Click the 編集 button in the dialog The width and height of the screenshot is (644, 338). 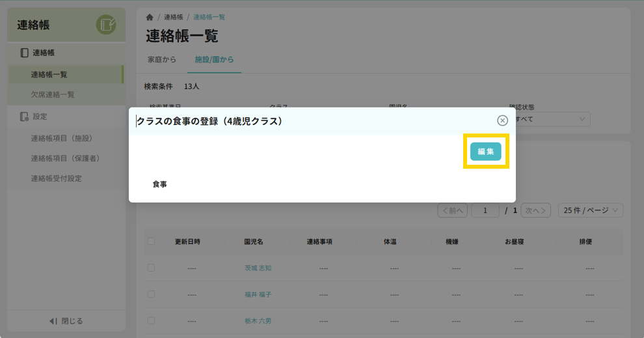(x=485, y=151)
